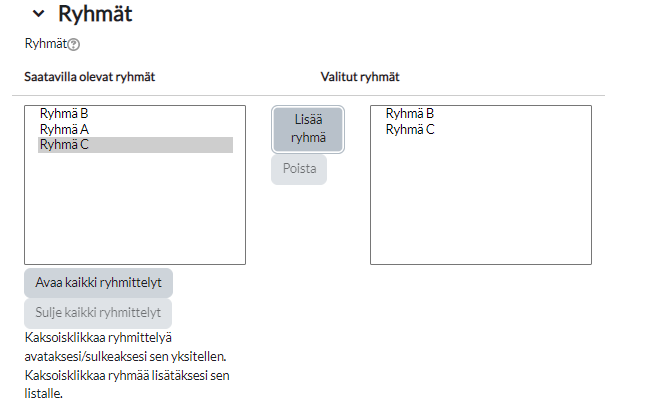Click the Ryhmät section heading
The height and width of the screenshot is (412, 661).
(95, 14)
